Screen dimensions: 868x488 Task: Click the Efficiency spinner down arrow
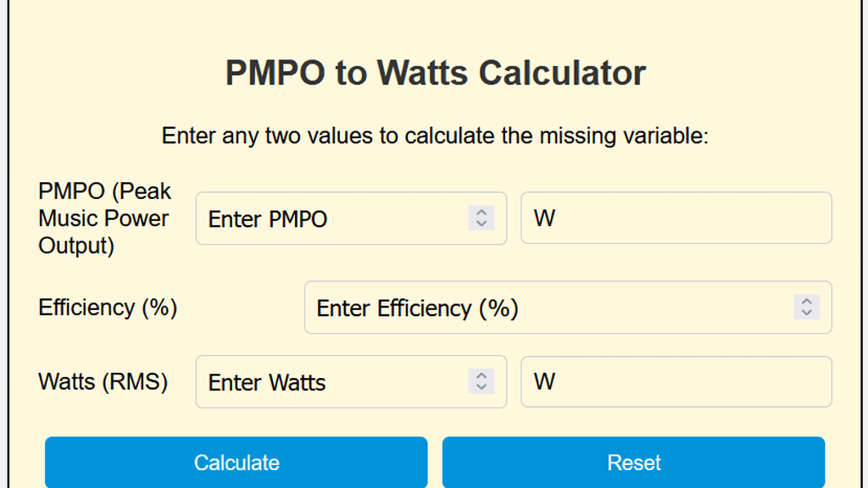[x=806, y=313]
